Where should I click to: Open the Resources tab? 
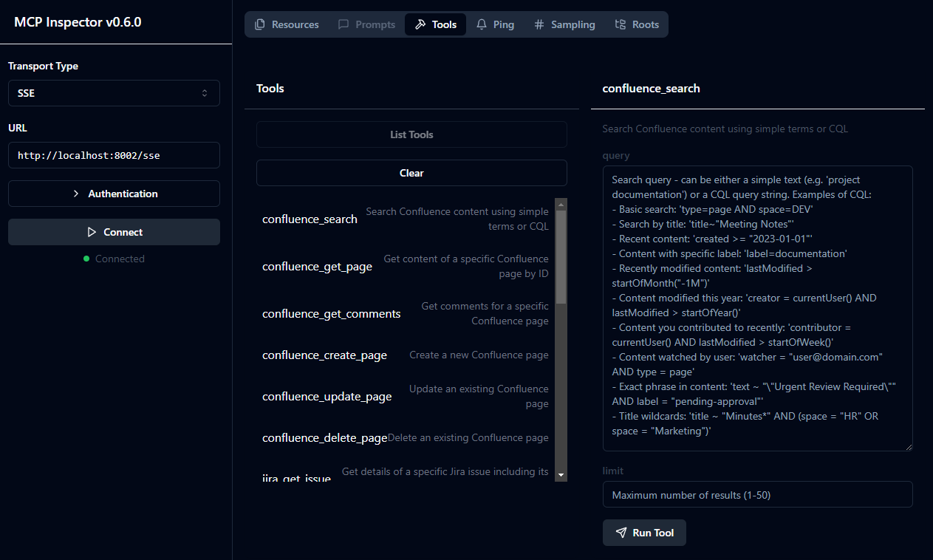[287, 24]
